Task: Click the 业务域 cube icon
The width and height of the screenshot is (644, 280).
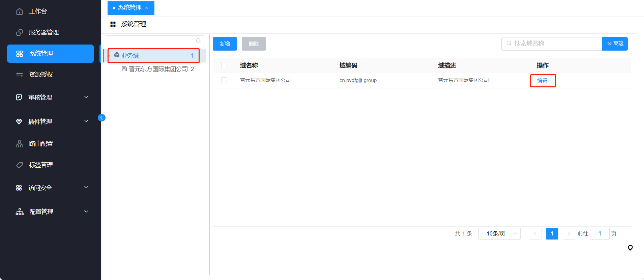Action: (x=117, y=55)
